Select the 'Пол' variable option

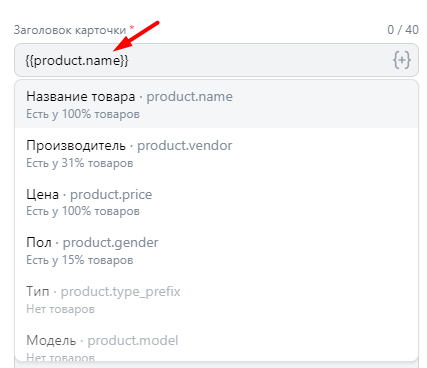click(x=216, y=251)
